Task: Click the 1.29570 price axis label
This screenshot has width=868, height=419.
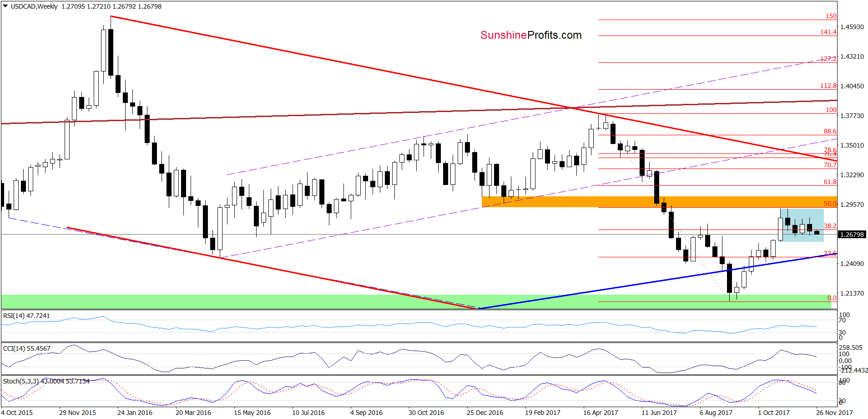Action: (852, 204)
